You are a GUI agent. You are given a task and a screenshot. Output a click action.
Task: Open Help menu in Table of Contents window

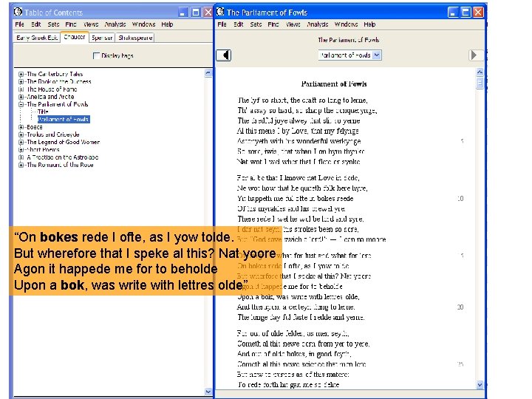pos(167,24)
